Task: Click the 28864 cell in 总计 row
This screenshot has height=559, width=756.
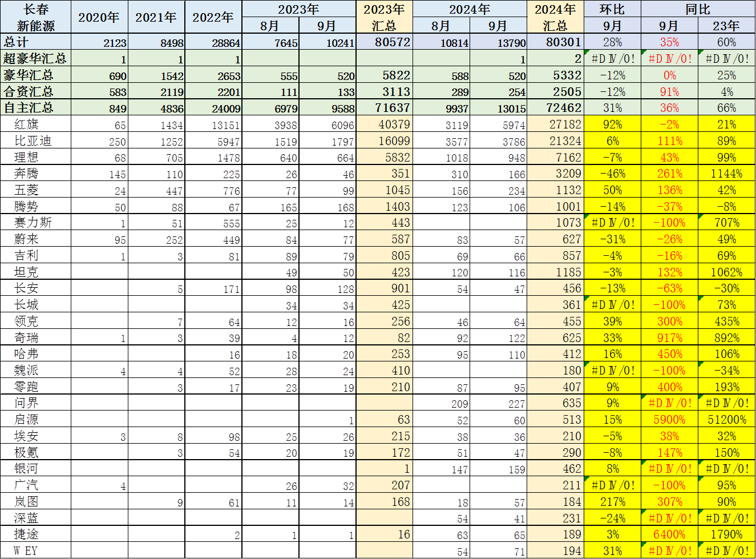Action: click(213, 43)
